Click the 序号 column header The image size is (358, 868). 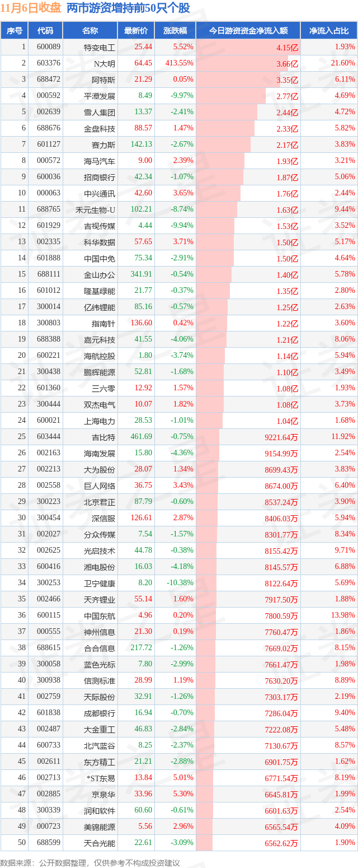coord(15,31)
